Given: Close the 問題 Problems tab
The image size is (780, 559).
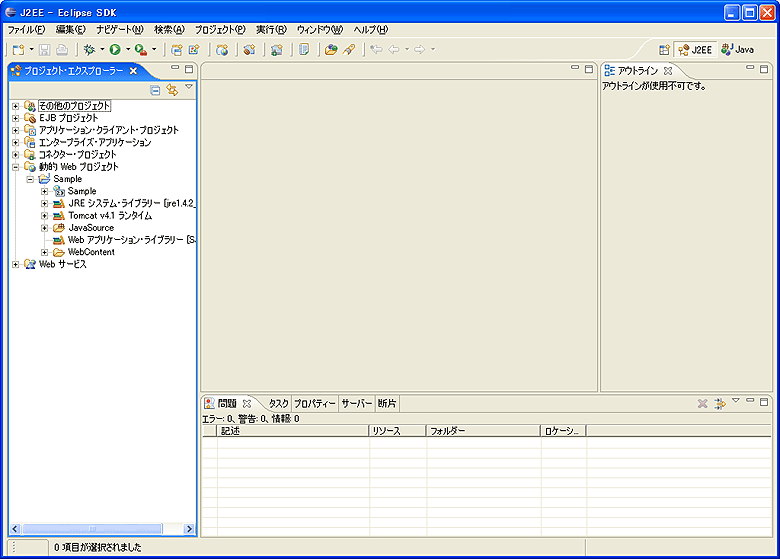Looking at the screenshot, I should 247,403.
